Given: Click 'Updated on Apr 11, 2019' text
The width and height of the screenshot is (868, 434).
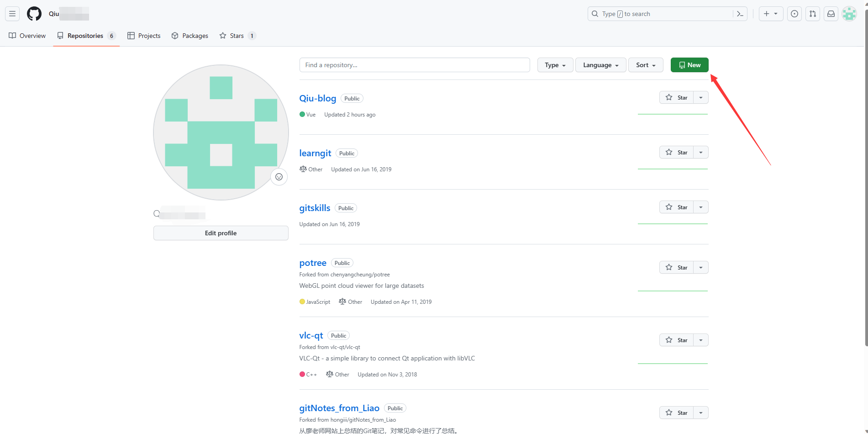Looking at the screenshot, I should coord(401,302).
